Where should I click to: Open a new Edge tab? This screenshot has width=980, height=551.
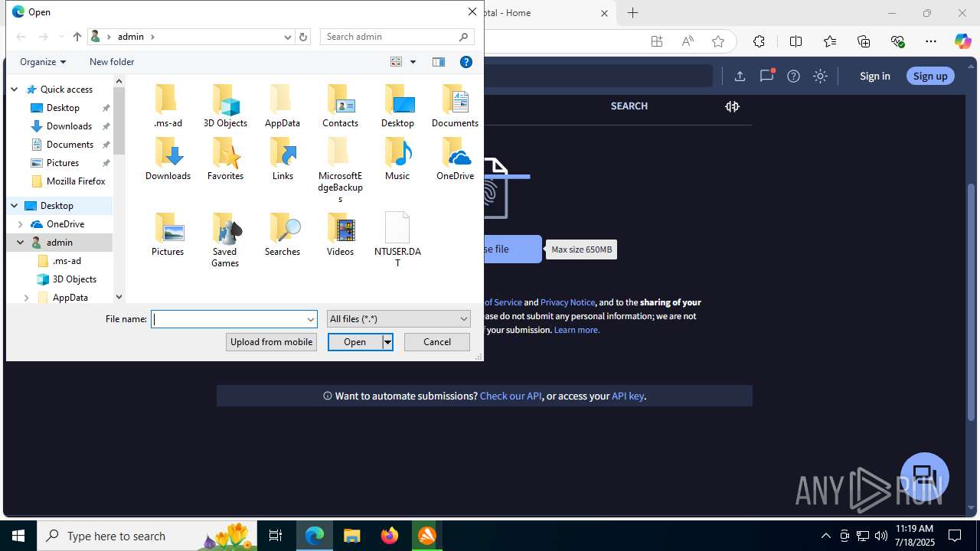632,13
